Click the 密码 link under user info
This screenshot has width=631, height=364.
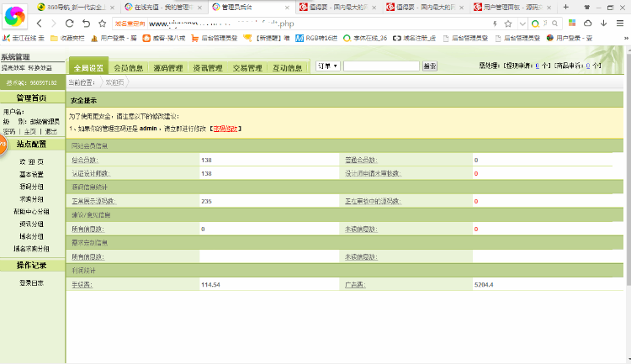click(9, 131)
